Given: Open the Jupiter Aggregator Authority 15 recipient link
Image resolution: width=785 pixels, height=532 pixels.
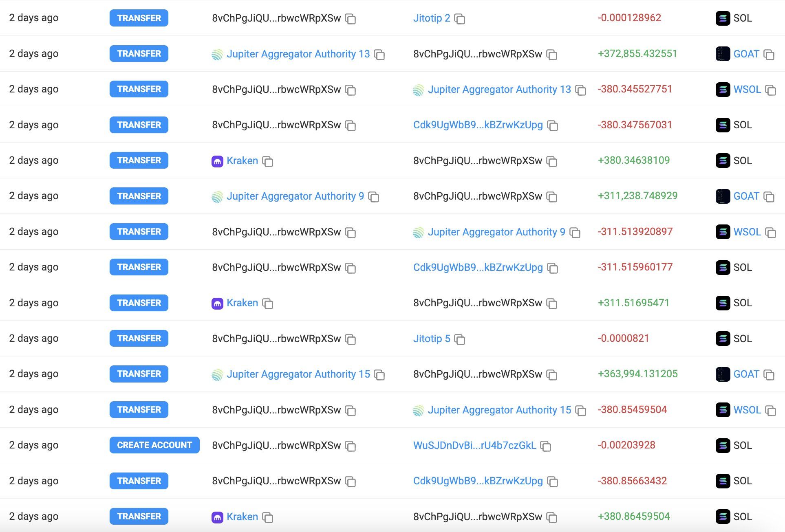Looking at the screenshot, I should tap(499, 410).
